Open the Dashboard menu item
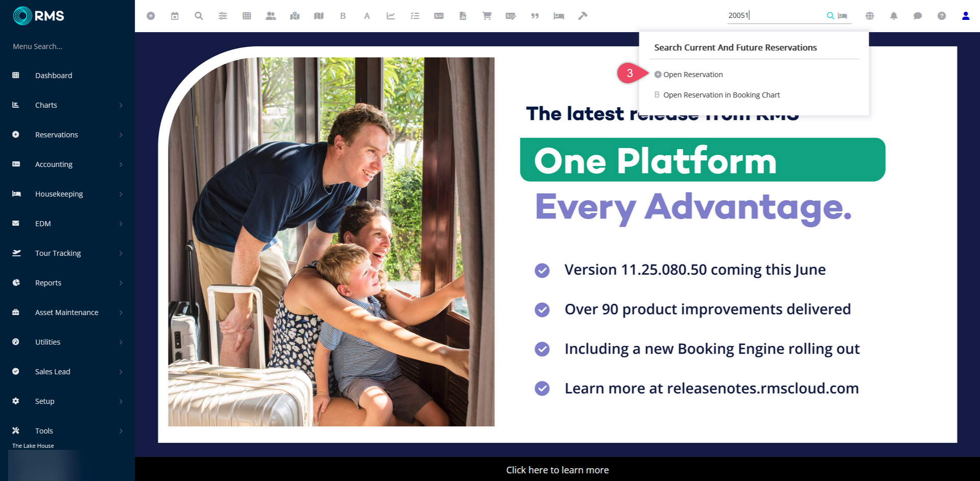The width and height of the screenshot is (980, 481). pyautogui.click(x=67, y=76)
